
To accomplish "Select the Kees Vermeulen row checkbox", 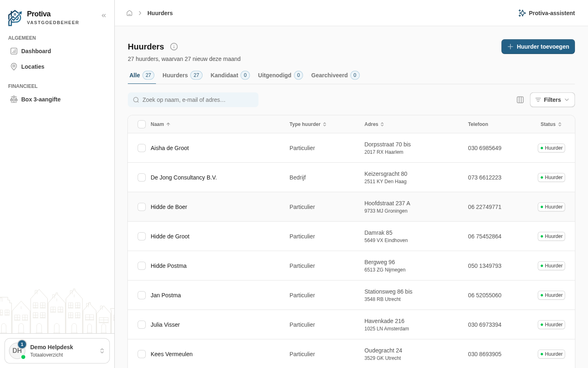I will click(142, 354).
